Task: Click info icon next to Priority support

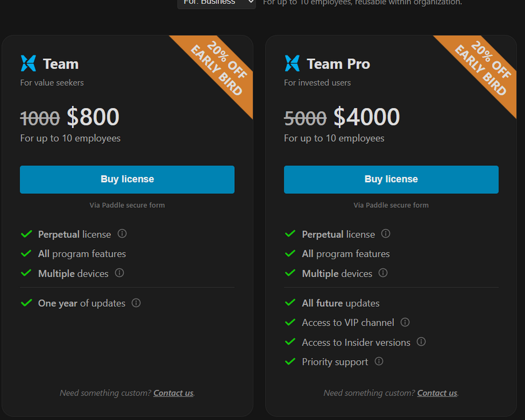Action: tap(379, 361)
